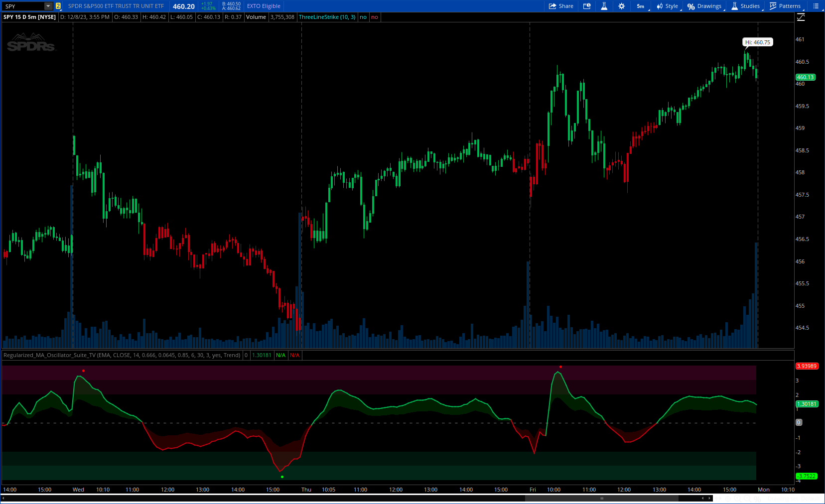
Task: Open the 5m timeframe dropdown
Action: point(641,6)
